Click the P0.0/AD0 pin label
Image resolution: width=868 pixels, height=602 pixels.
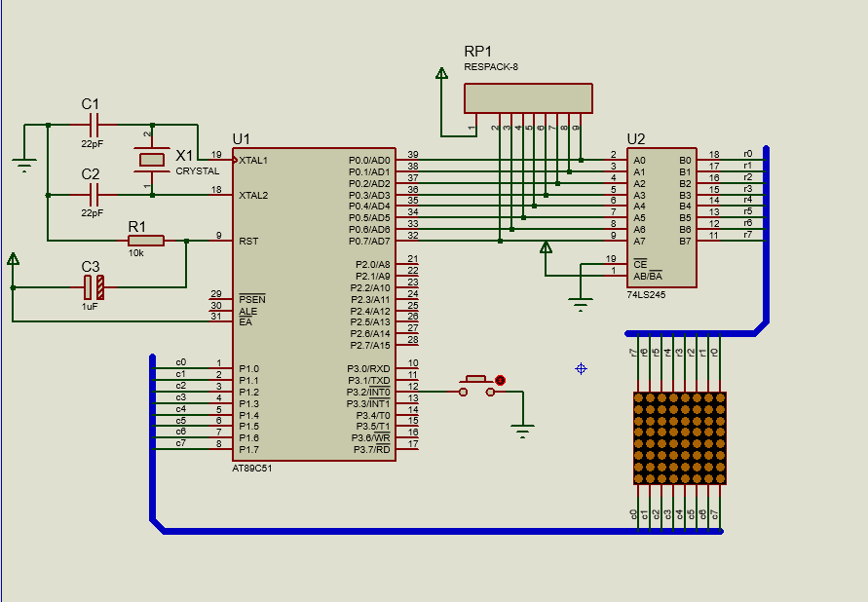pyautogui.click(x=369, y=161)
